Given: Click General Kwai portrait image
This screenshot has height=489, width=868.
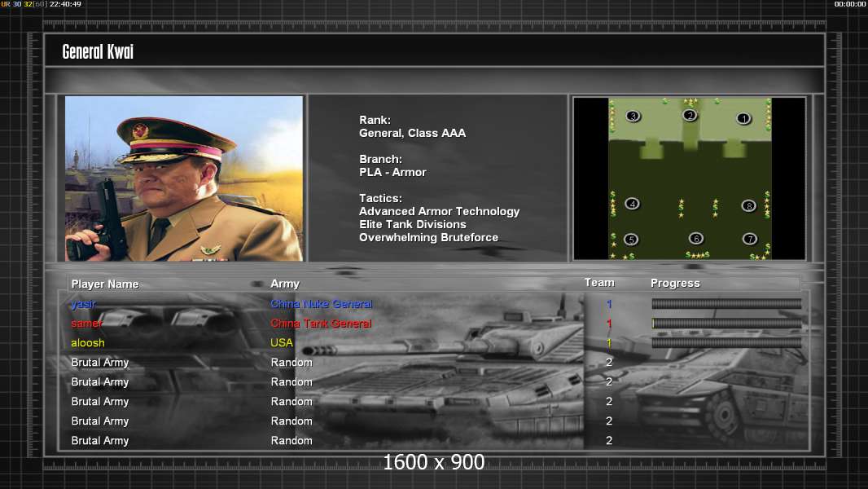Looking at the screenshot, I should coord(184,178).
